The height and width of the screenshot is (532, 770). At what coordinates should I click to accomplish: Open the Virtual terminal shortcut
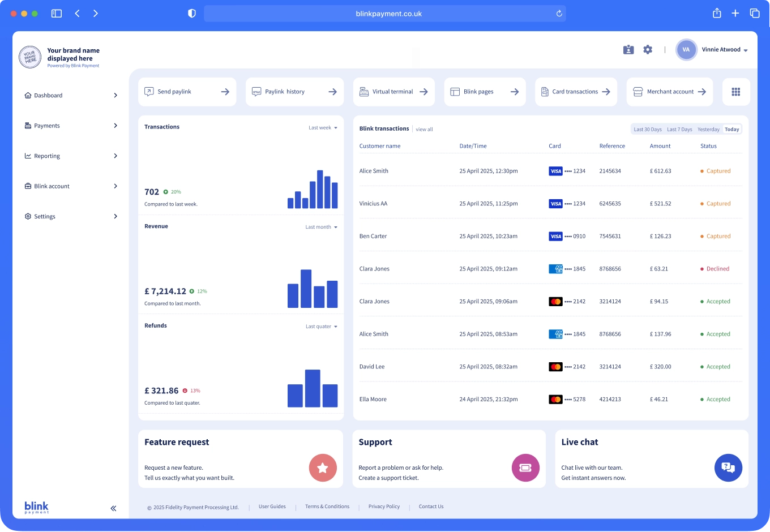point(394,92)
